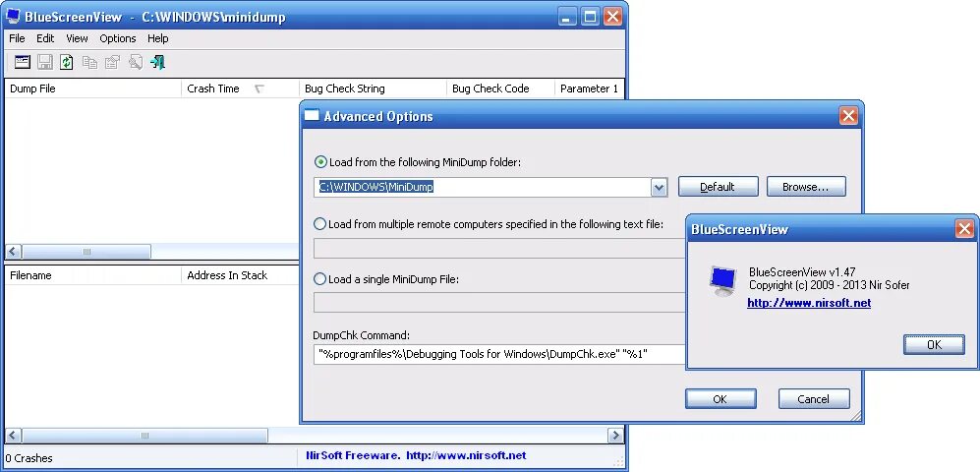The height and width of the screenshot is (472, 980).
Task: Click lower pane scrollbar right arrow
Action: pos(615,435)
